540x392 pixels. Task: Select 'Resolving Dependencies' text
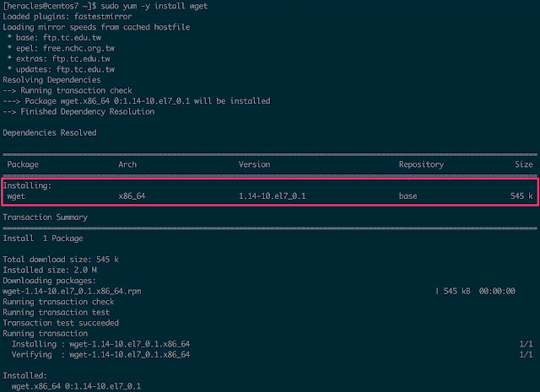click(52, 80)
